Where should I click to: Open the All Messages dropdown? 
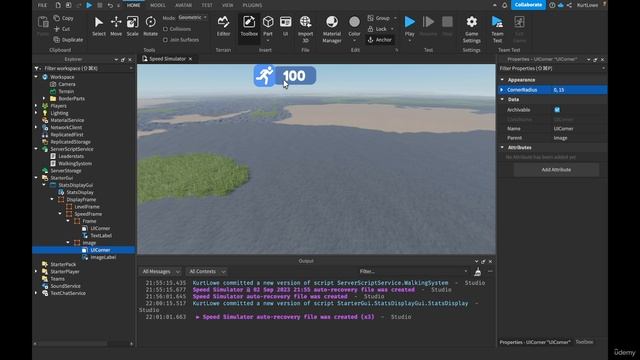click(x=160, y=271)
